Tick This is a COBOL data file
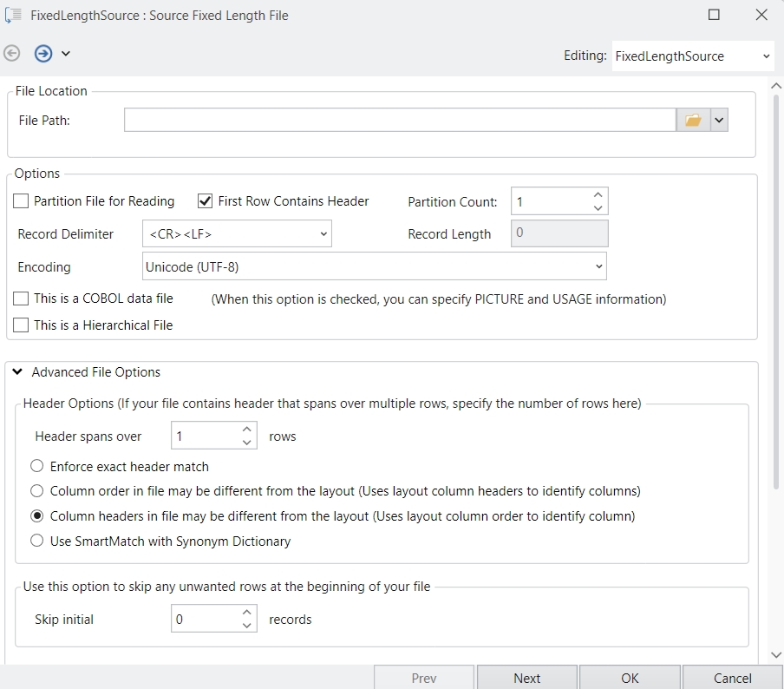 click(22, 299)
